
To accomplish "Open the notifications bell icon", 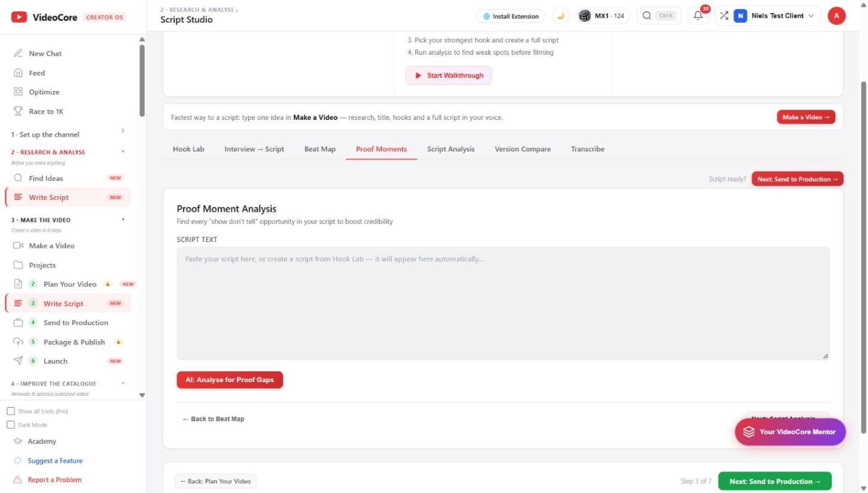I will pyautogui.click(x=698, y=16).
